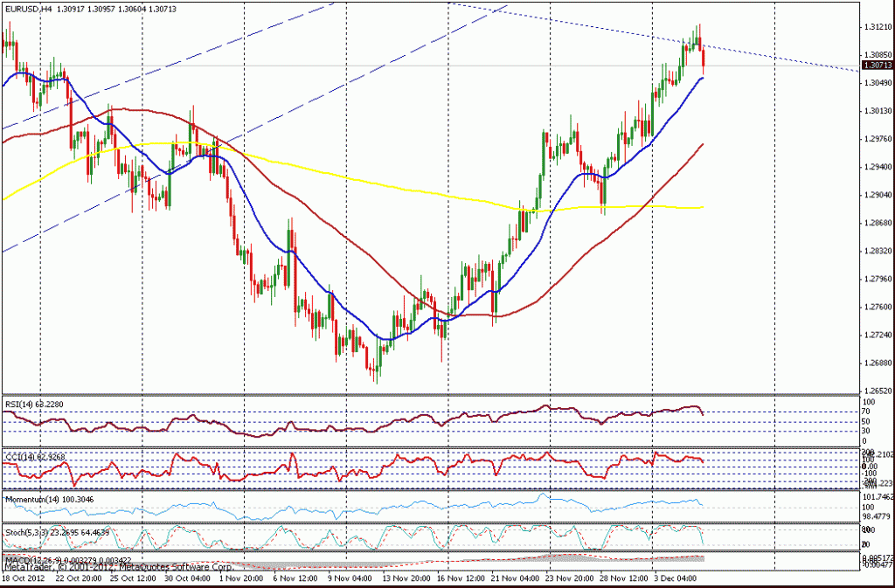895x588 pixels.
Task: Select the current price tag 1.30713
Action: (877, 65)
